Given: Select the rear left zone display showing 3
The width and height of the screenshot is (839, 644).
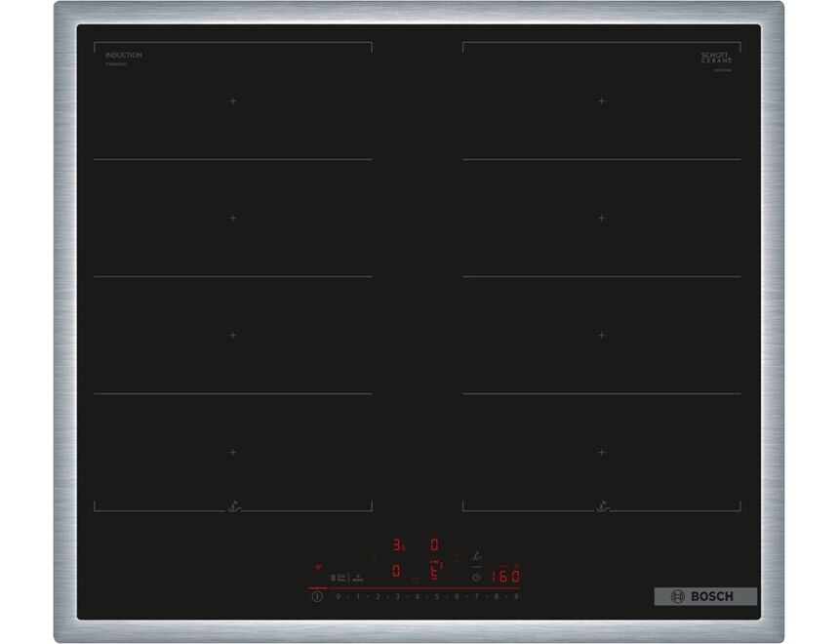Looking at the screenshot, I should [x=397, y=544].
